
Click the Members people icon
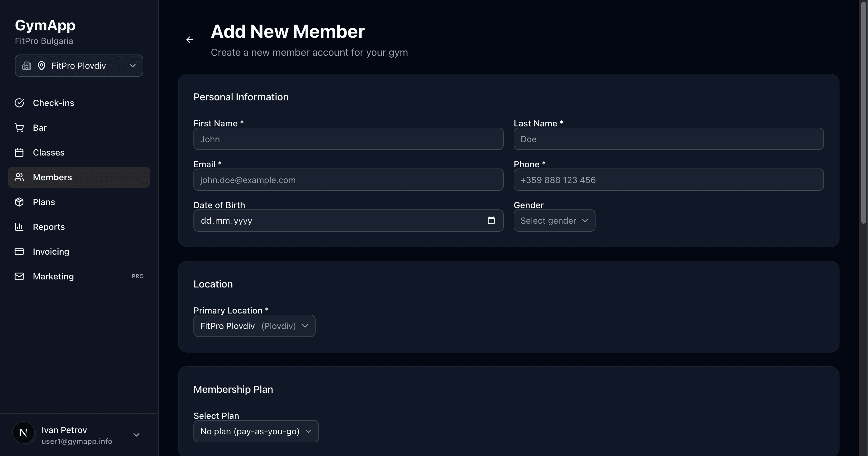[19, 177]
